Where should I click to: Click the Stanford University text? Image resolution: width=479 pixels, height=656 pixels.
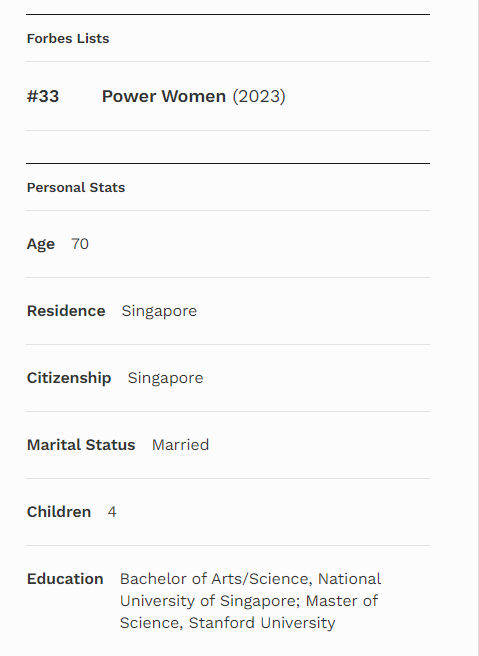(262, 623)
